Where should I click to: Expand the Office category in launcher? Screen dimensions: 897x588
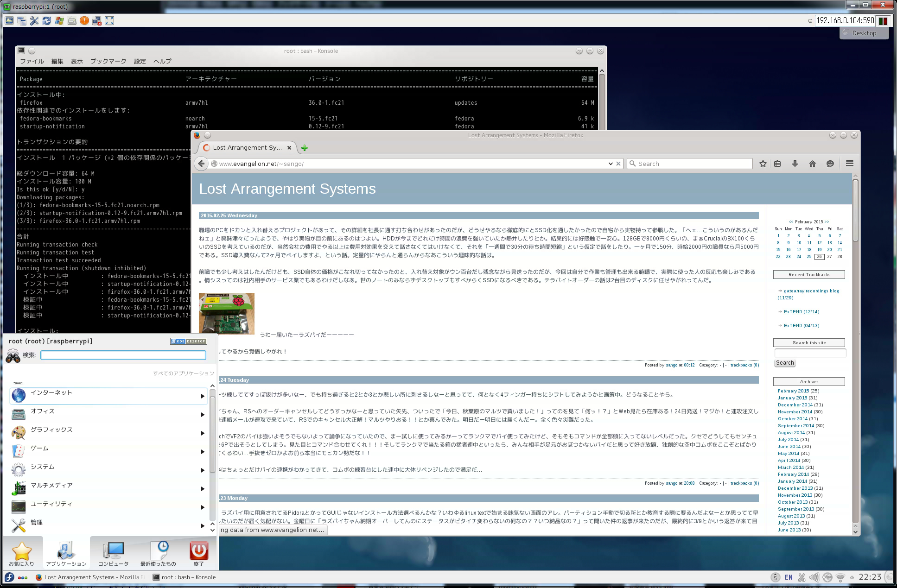pos(109,414)
